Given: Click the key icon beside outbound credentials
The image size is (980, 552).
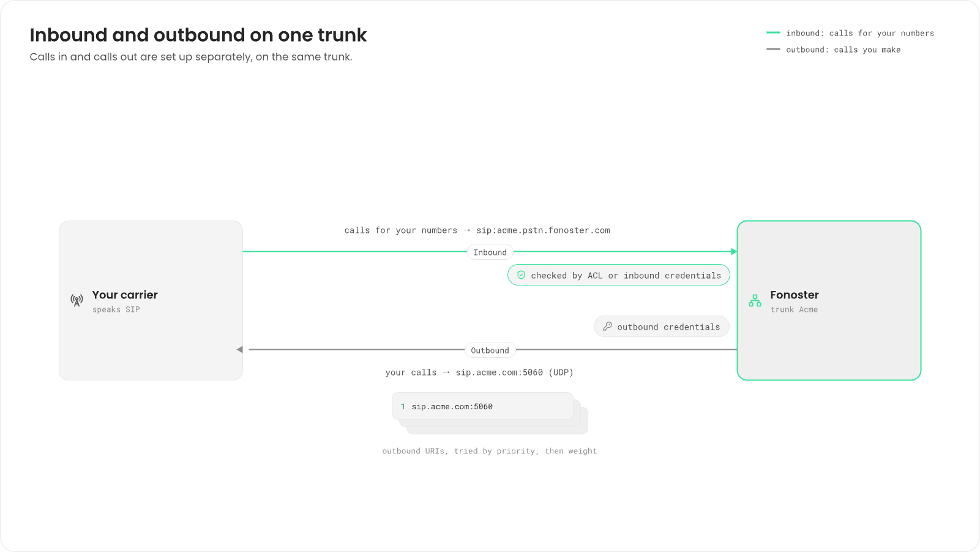Looking at the screenshot, I should click(x=607, y=327).
